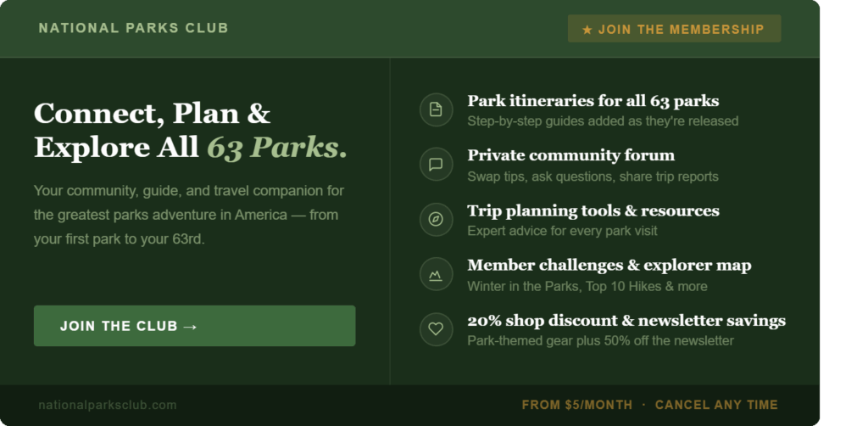The image size is (868, 426).
Task: Click the chat bubble icon for community forum
Action: click(x=436, y=165)
